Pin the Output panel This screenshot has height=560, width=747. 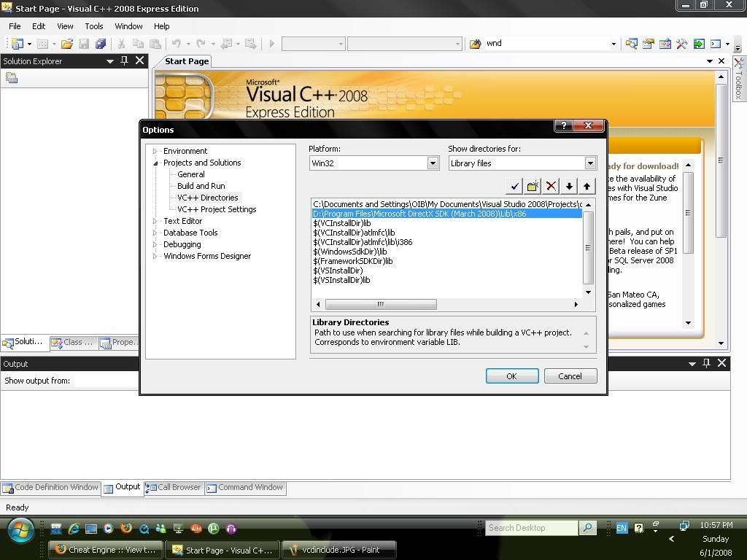pyautogui.click(x=706, y=363)
